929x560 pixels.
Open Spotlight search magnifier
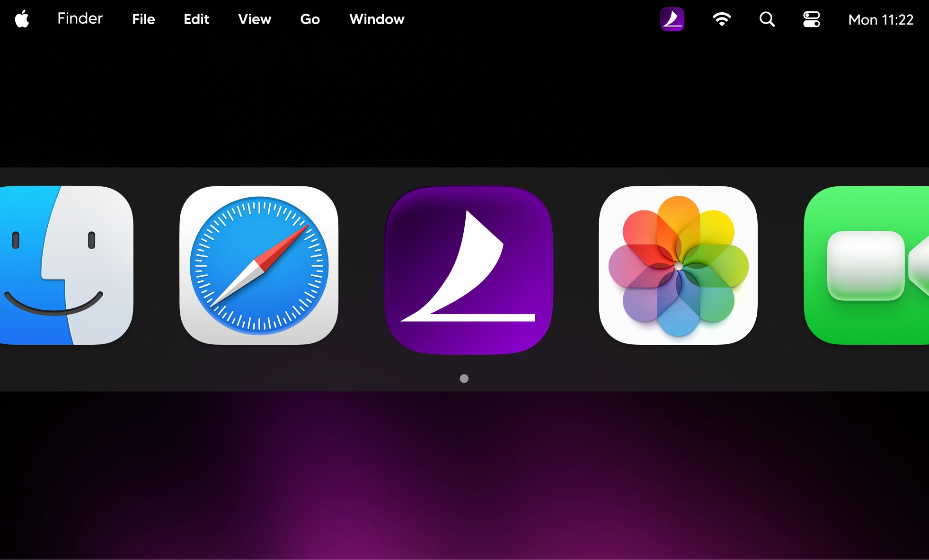767,19
